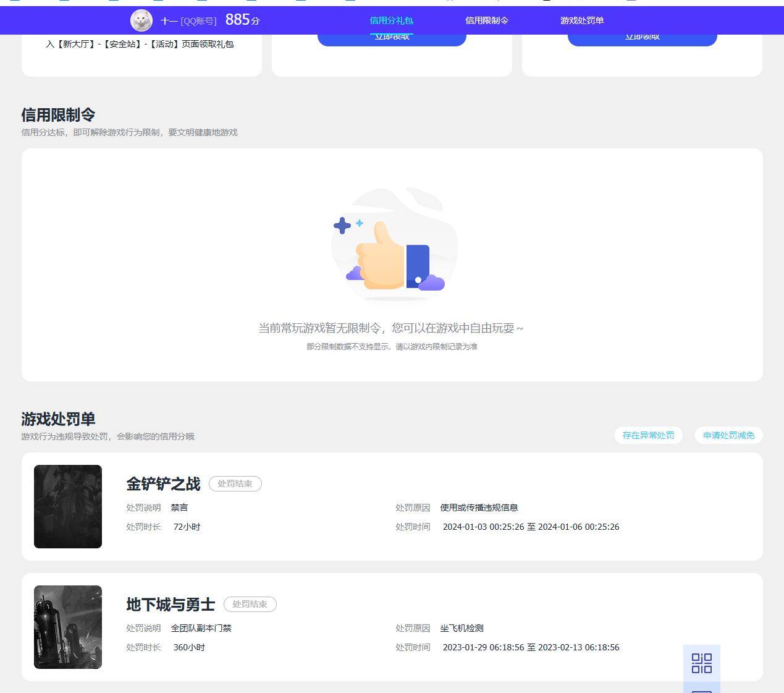The image size is (784, 693).
Task: Click the 使用或传播违规信息 penalty reason text
Action: point(479,508)
